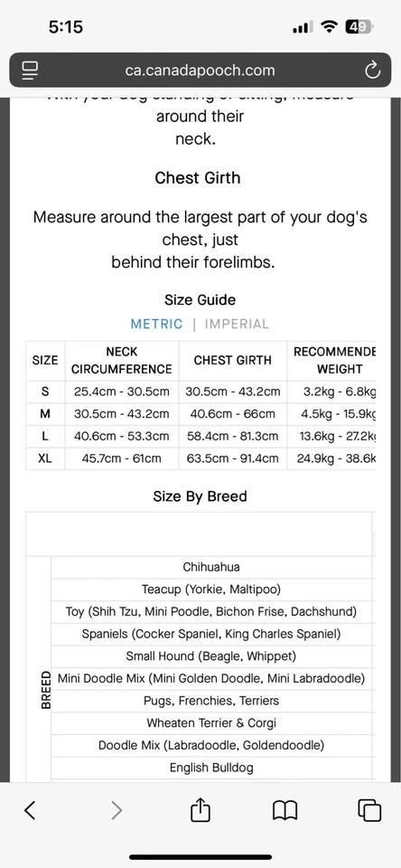Tap the forward navigation chevron

[117, 810]
